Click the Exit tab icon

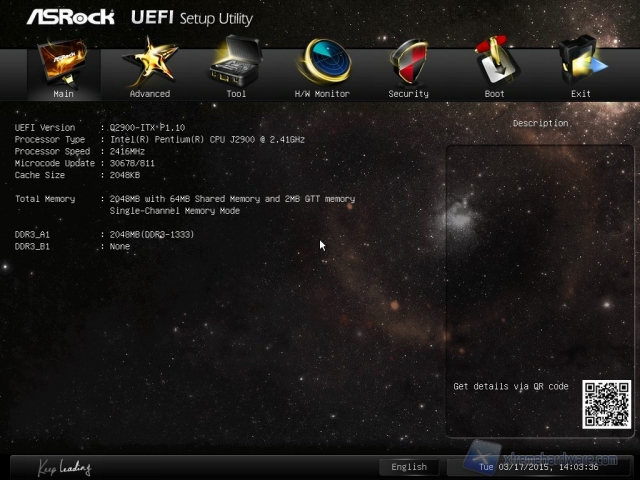pyautogui.click(x=580, y=62)
